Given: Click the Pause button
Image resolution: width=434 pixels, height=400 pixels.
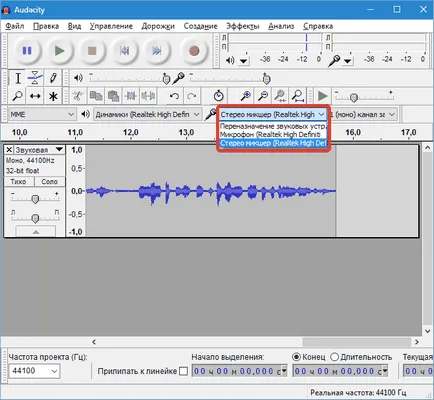Looking at the screenshot, I should 27,51.
